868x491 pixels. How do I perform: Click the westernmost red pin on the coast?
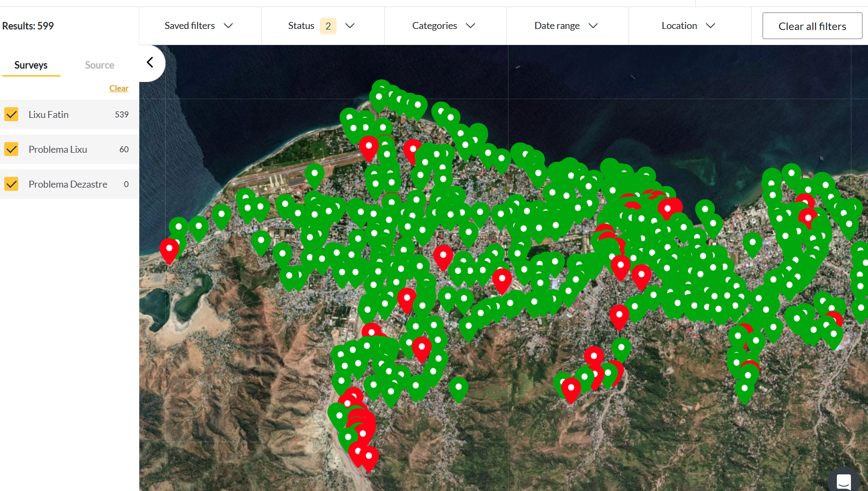169,249
